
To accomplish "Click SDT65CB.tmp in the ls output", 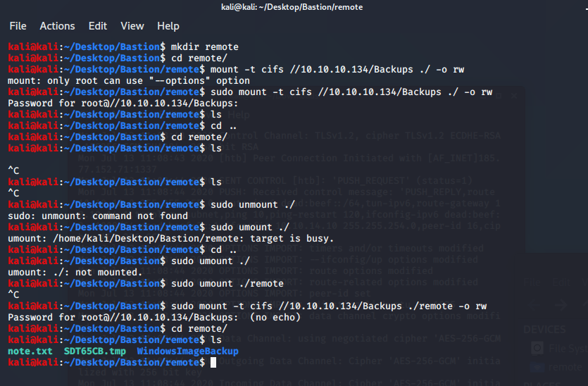I will pyautogui.click(x=94, y=351).
